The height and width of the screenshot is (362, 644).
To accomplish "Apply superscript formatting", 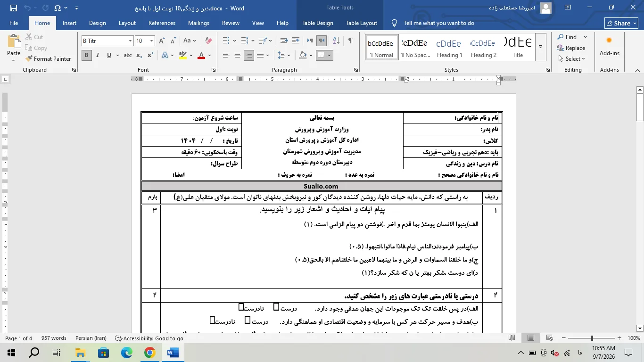I will pyautogui.click(x=150, y=55).
